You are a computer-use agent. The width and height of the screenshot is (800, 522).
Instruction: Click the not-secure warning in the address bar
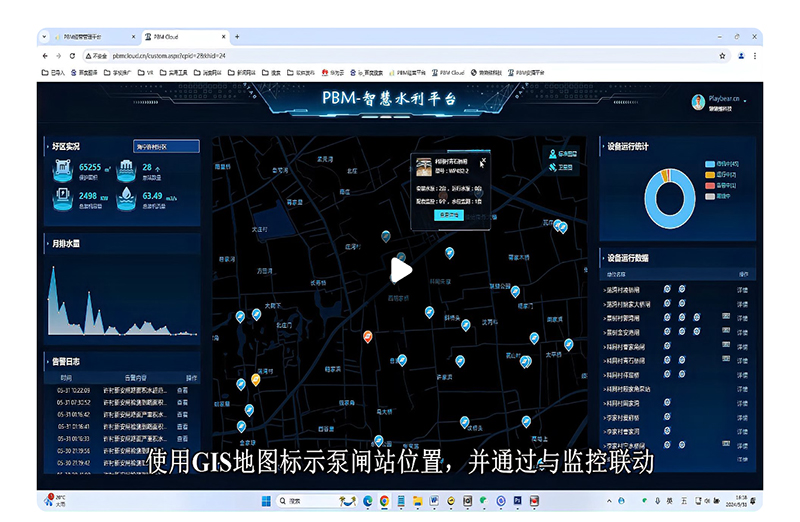pyautogui.click(x=96, y=56)
